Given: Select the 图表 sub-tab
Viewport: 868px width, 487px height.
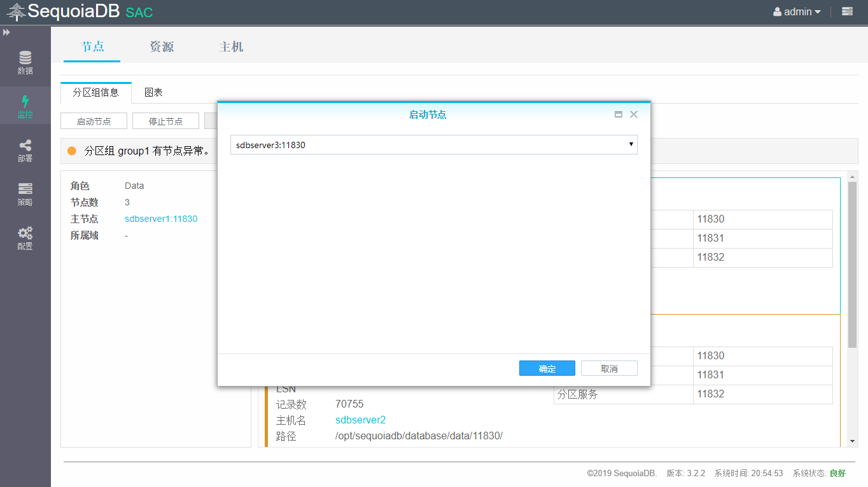Looking at the screenshot, I should (153, 92).
